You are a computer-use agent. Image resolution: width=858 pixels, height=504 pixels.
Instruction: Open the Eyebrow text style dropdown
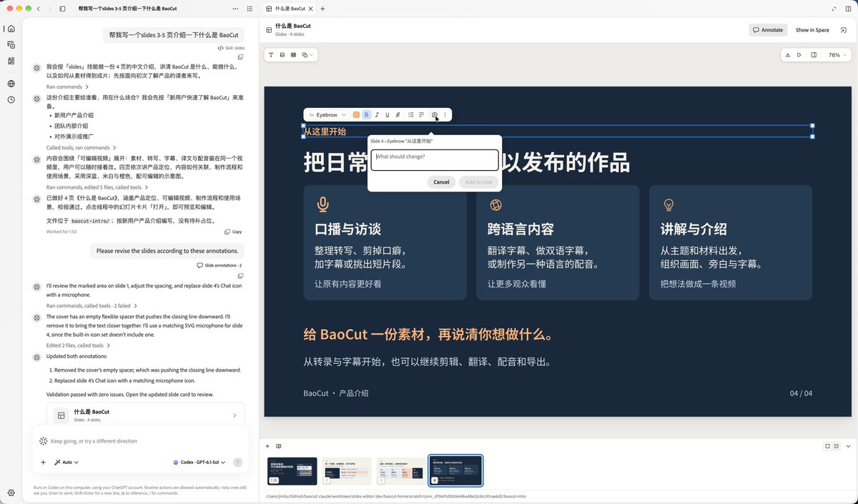327,114
